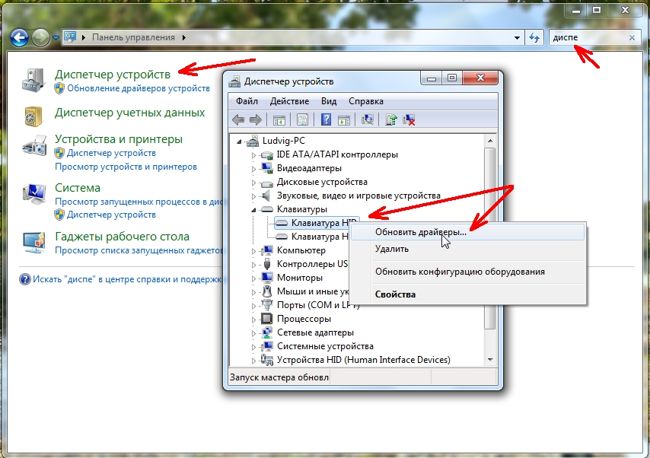Expand the Процессоры node
650x458 pixels.
(254, 319)
